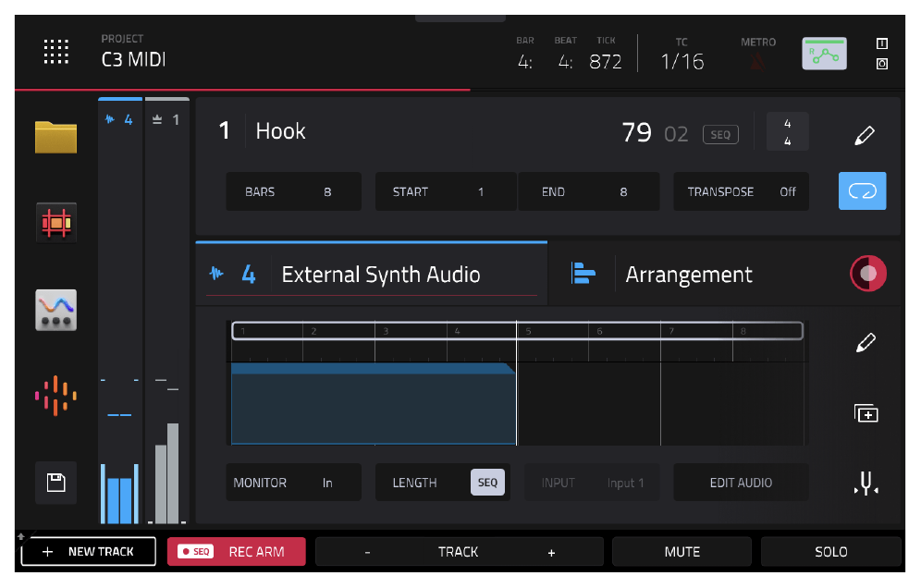Mute the current track
This screenshot has height=588, width=921.
pyautogui.click(x=682, y=552)
